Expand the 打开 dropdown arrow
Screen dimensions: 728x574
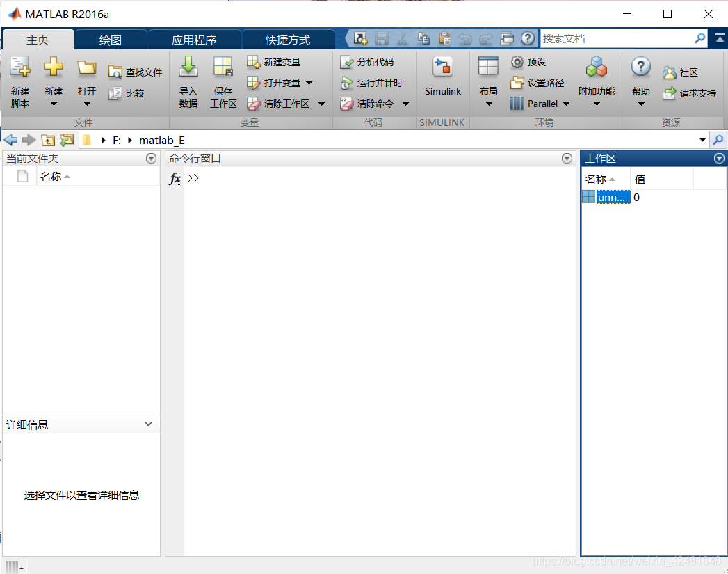click(x=87, y=104)
